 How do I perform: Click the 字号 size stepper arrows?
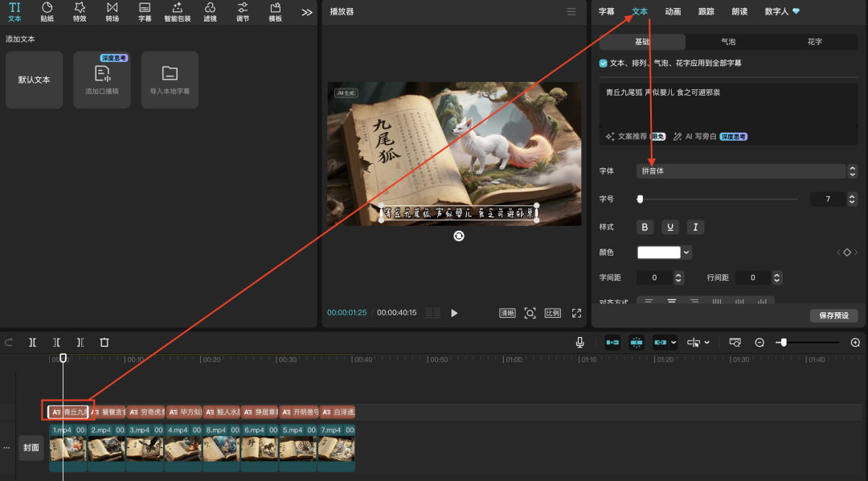(x=853, y=199)
